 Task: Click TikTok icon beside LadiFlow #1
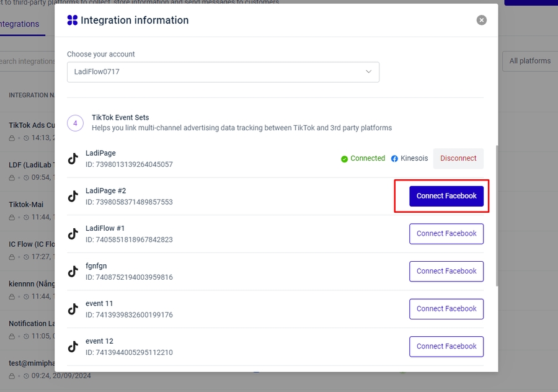click(x=73, y=234)
